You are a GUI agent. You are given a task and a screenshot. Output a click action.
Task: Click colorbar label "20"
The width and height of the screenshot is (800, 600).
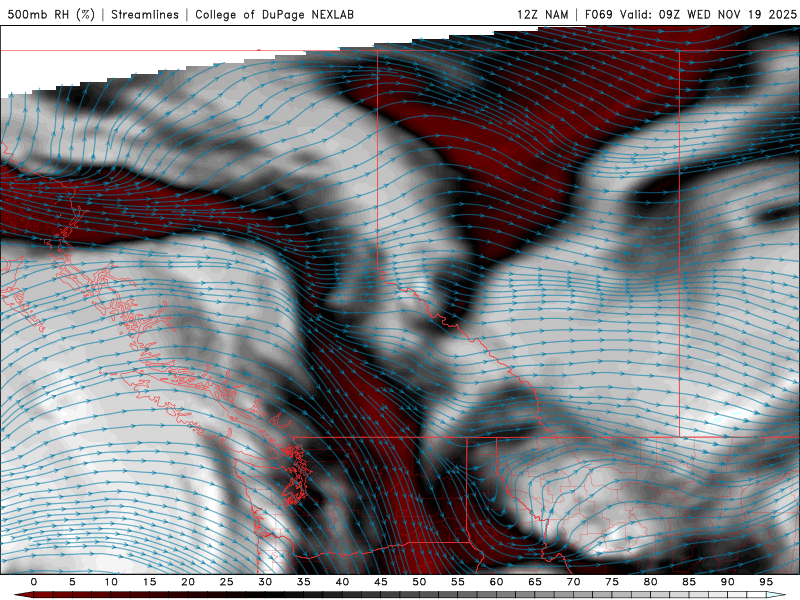(x=188, y=582)
